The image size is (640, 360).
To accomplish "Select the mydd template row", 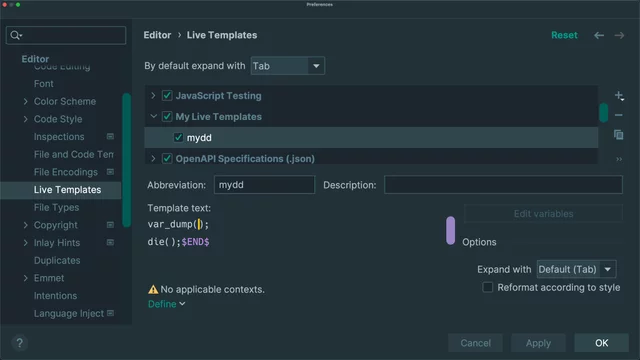I will tap(371, 138).
